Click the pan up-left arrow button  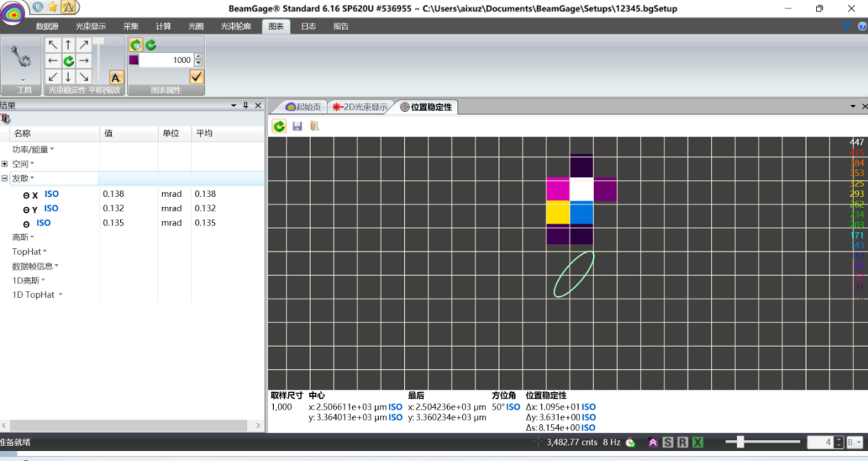pos(53,45)
